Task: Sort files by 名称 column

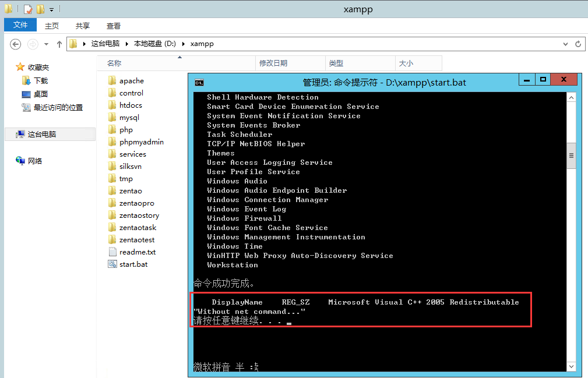Action: tap(176, 63)
